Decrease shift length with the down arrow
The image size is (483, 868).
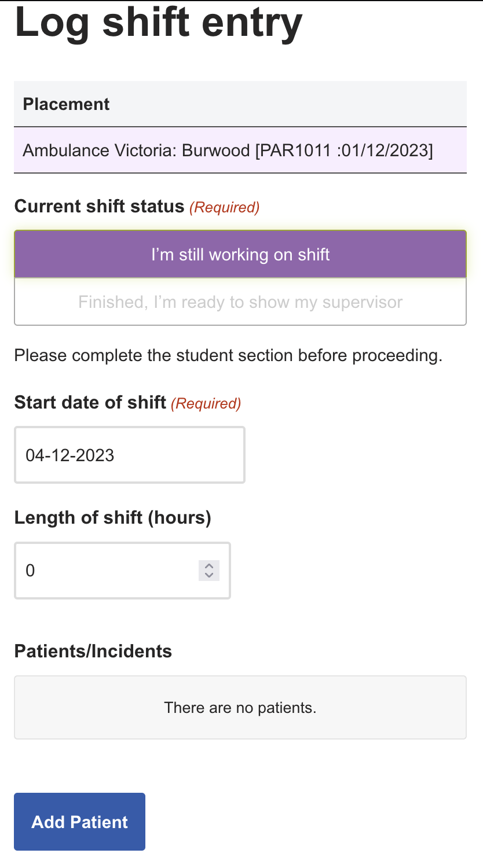pos(209,575)
